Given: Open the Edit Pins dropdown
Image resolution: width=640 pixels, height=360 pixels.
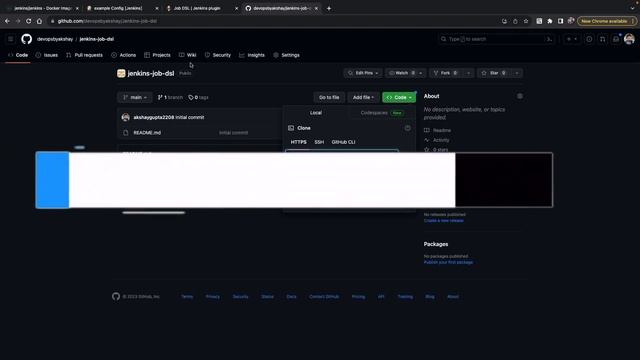Looking at the screenshot, I should (363, 73).
